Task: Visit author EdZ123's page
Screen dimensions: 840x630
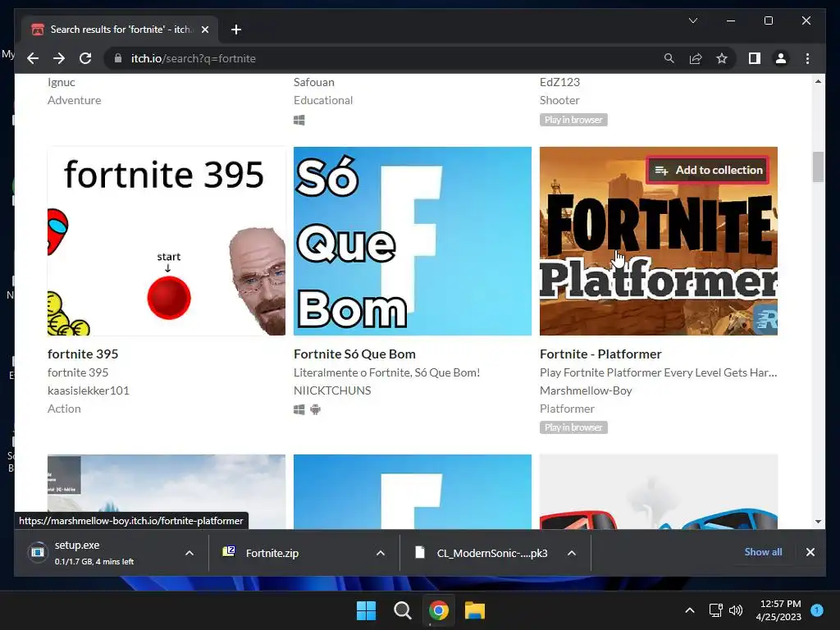Action: (559, 82)
